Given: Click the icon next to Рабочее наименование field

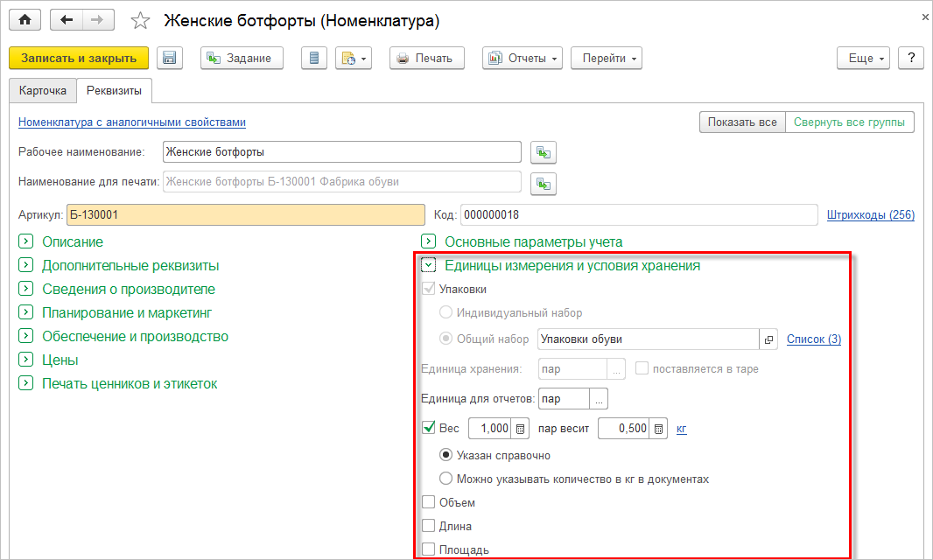Looking at the screenshot, I should click(544, 152).
